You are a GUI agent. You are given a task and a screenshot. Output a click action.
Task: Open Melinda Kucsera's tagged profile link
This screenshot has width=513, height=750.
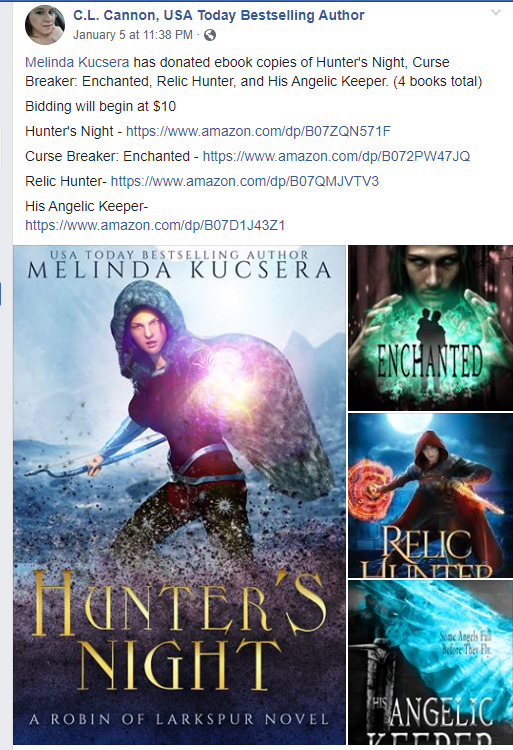(77, 62)
